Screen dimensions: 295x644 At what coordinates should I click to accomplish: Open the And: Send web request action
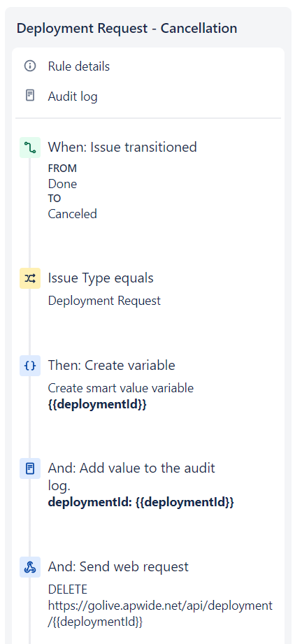pos(118,567)
